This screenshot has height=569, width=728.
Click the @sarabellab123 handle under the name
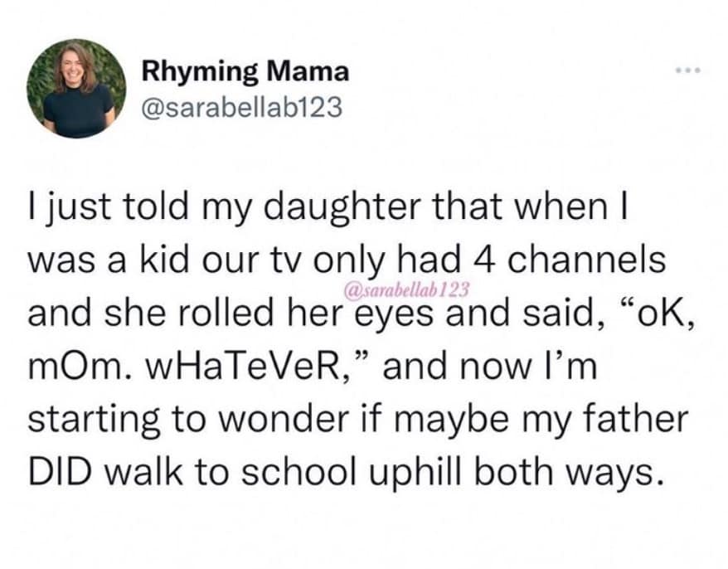[242, 108]
